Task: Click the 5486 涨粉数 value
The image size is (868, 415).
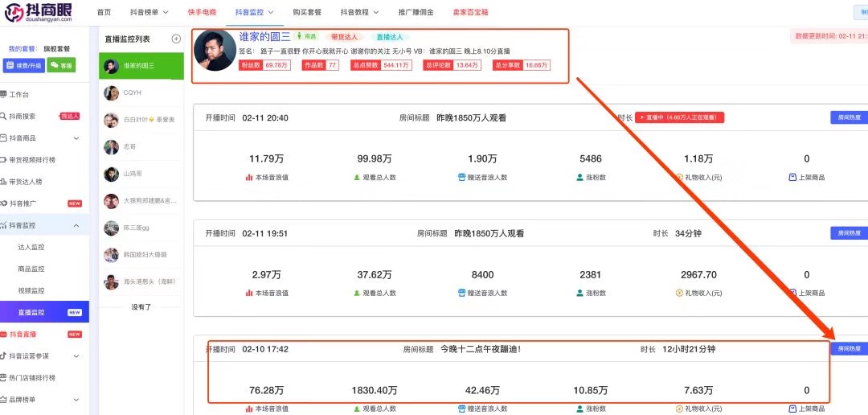Action: [591, 159]
